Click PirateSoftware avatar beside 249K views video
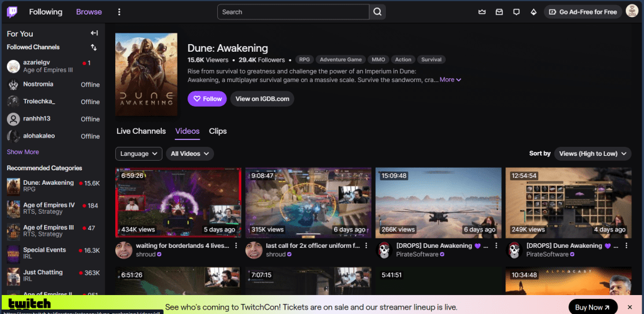 [514, 250]
